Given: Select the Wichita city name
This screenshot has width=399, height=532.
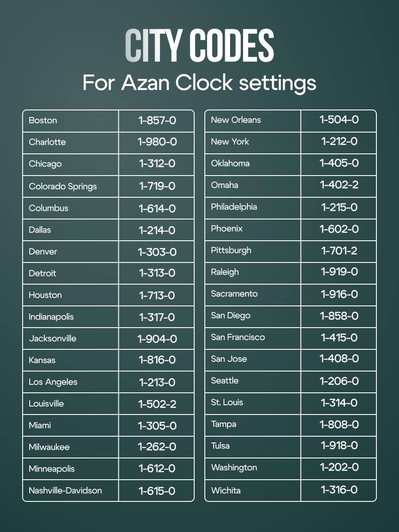Looking at the screenshot, I should pos(226,490).
